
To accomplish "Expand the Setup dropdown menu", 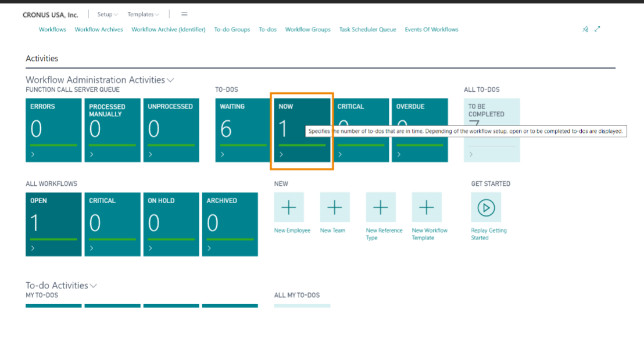I will tap(108, 15).
